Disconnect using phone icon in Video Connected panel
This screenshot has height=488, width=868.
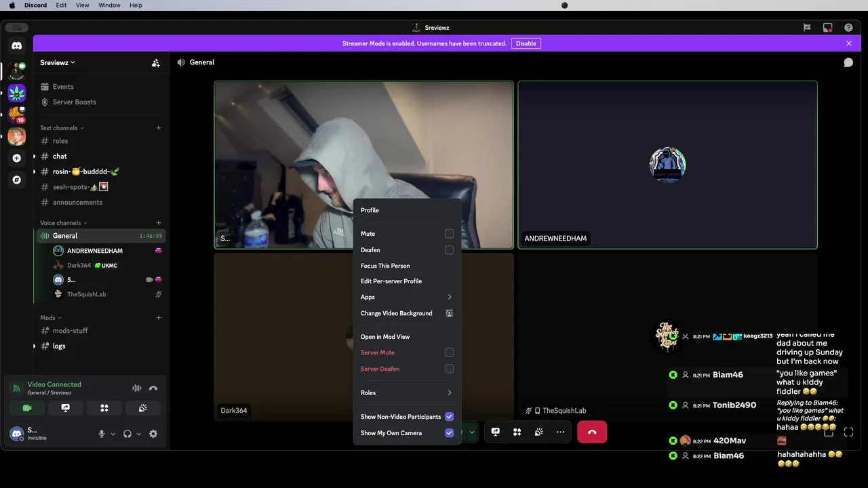153,388
